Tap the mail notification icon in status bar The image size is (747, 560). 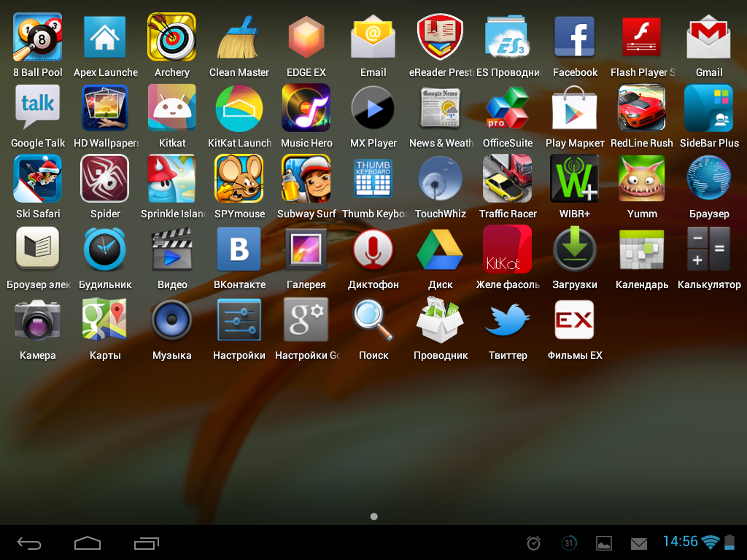639,543
